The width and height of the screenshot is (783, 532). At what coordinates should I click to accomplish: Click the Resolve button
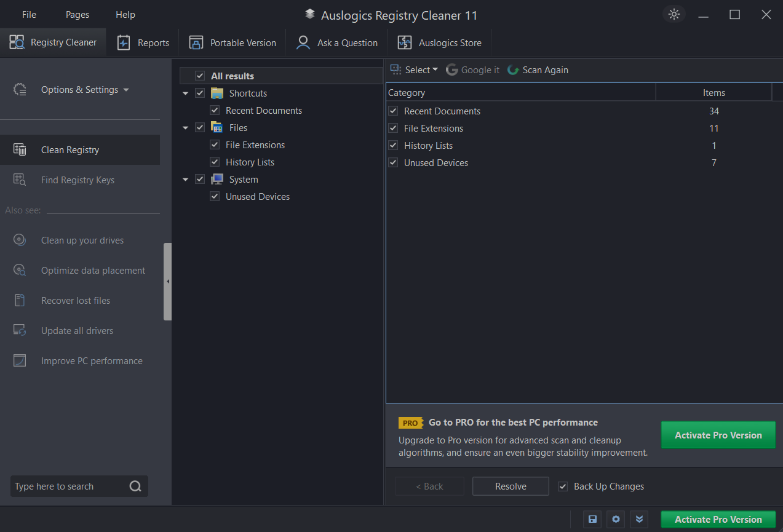[x=511, y=486]
